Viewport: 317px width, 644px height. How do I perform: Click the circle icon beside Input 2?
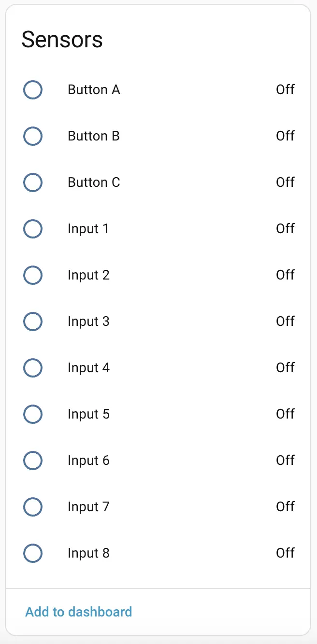coord(33,275)
